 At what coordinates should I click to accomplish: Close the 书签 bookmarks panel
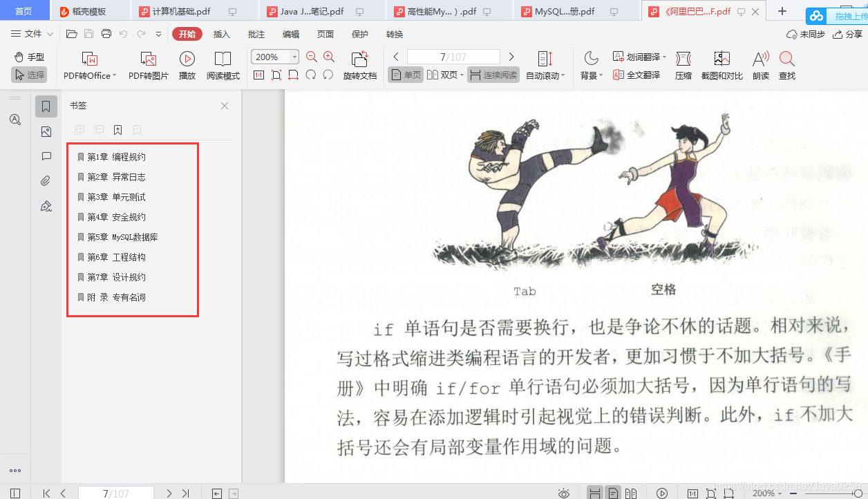click(x=225, y=106)
